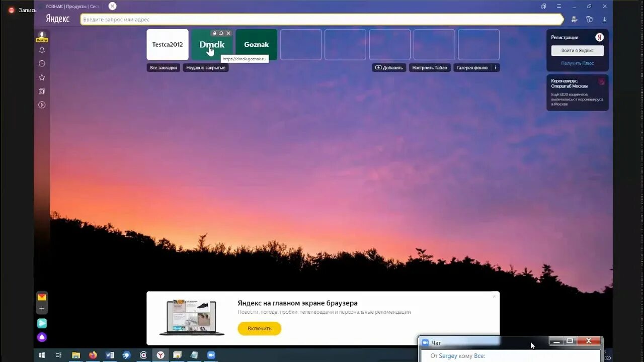The width and height of the screenshot is (644, 362).
Task: Click the Войти profile avatar in sidebar
Action: point(42,36)
